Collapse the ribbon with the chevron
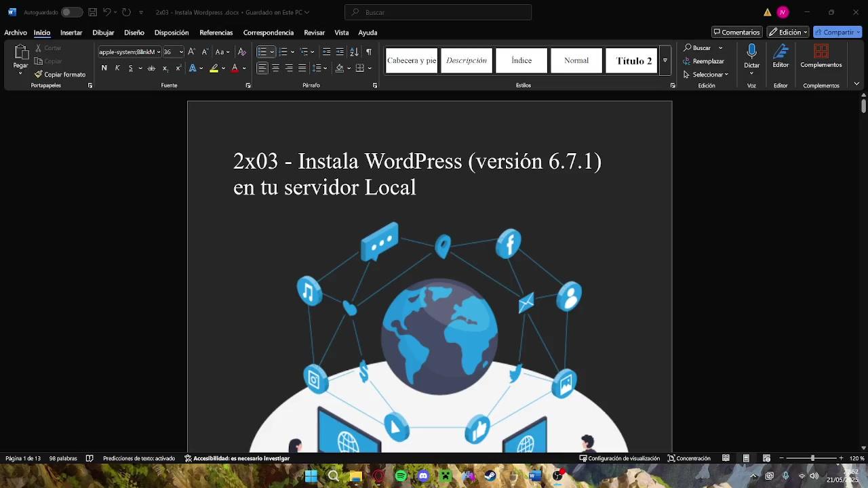868x488 pixels. coord(856,84)
